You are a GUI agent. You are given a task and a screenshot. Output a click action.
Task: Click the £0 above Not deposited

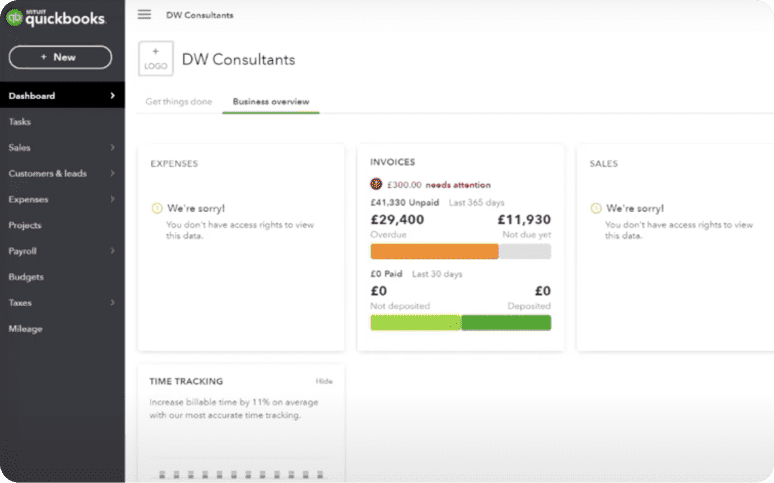click(x=379, y=291)
